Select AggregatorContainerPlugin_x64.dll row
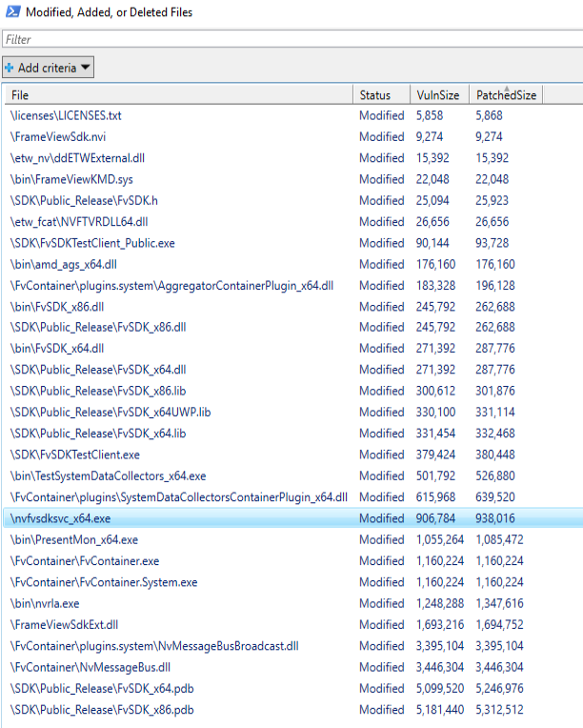583x728 pixels. coord(293,286)
